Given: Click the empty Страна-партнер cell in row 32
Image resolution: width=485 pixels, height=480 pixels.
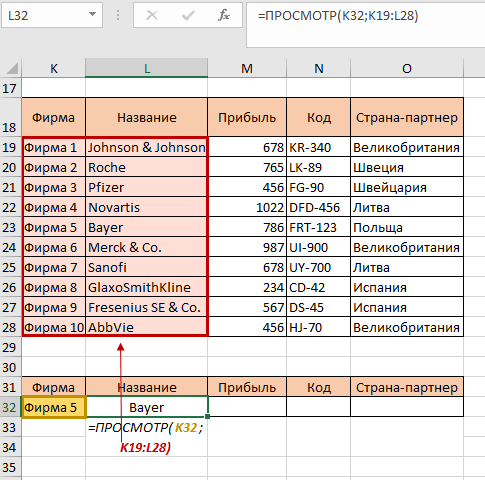Looking at the screenshot, I should click(407, 407).
